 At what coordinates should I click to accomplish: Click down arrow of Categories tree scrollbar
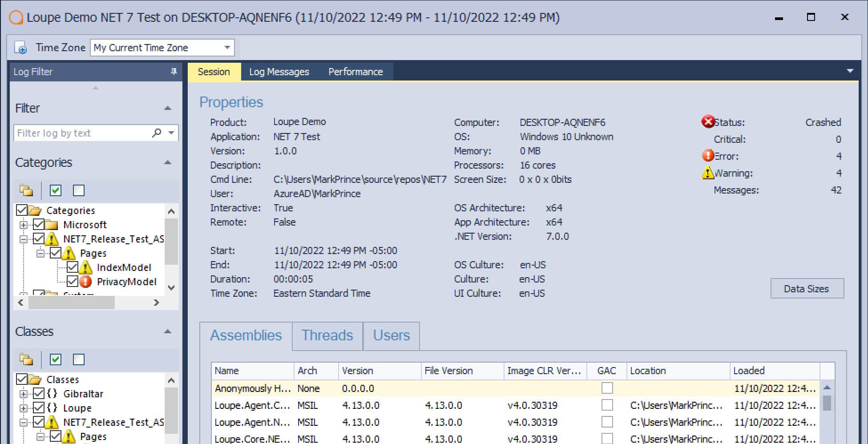coord(171,288)
